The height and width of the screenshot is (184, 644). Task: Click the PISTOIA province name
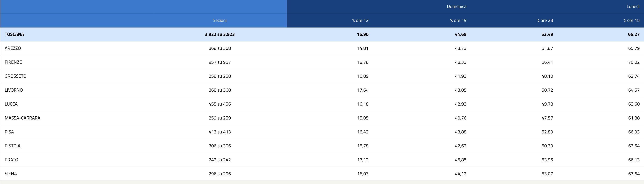coord(13,146)
